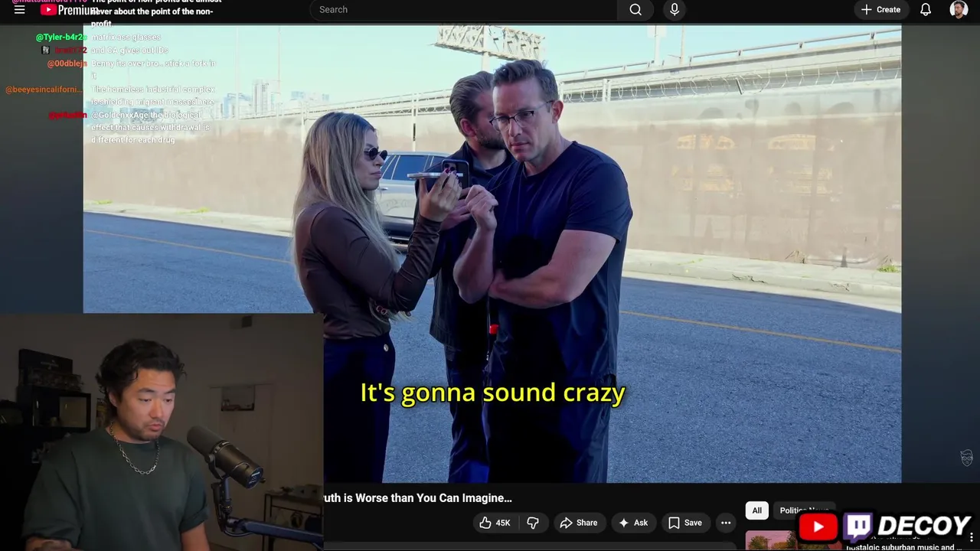The width and height of the screenshot is (980, 551).
Task: Click chat username @Tyler-b4r2s
Action: pos(61,37)
